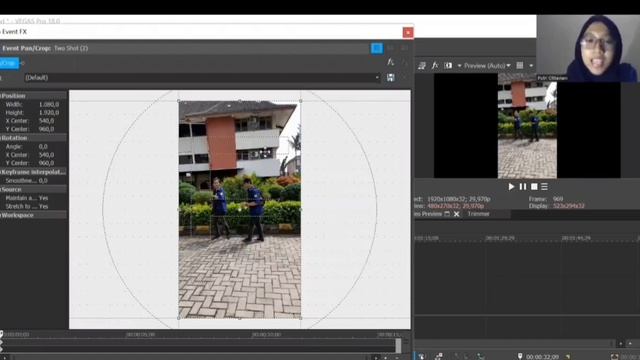Switch to the Trimmer tab

[x=478, y=214]
